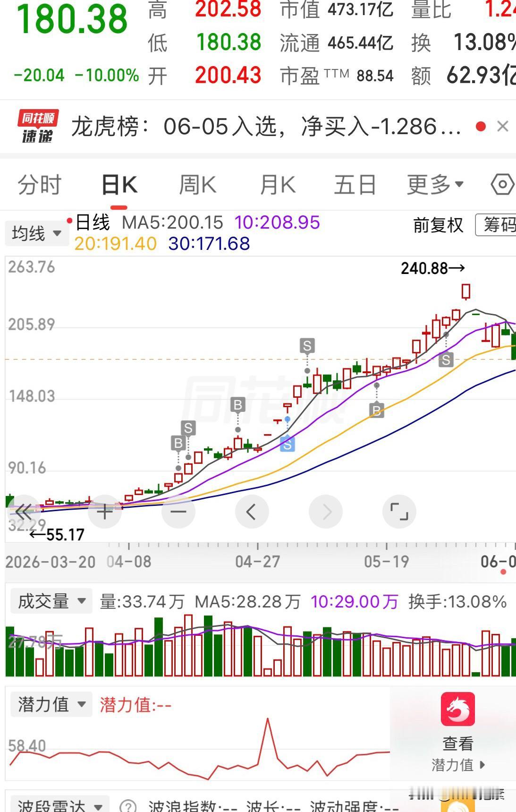Tap the 55.17 low price label
516x812 pixels.
[57, 535]
